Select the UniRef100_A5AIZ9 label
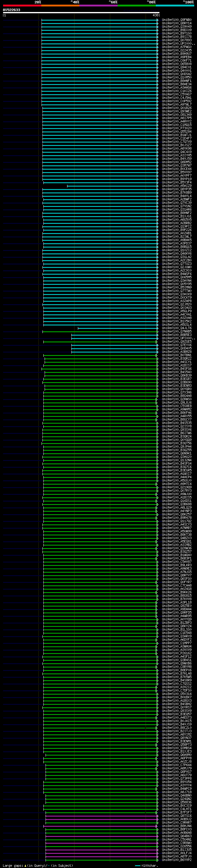Viewport: 197px width, 868px height. [176, 186]
